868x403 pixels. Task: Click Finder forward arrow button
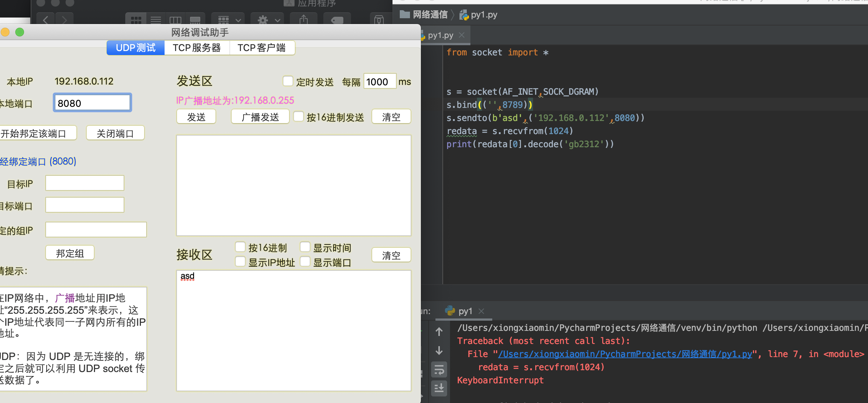click(x=64, y=20)
